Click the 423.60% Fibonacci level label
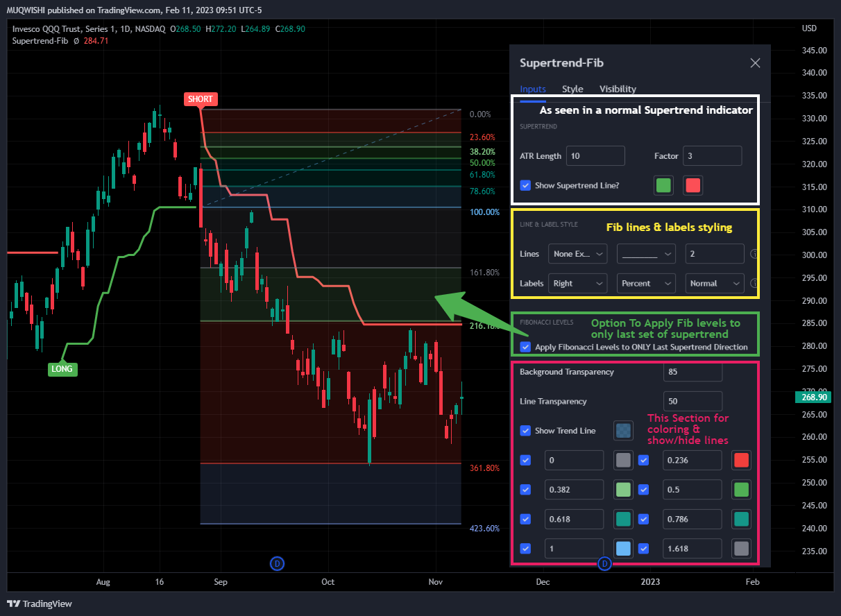The image size is (841, 616). pos(484,528)
